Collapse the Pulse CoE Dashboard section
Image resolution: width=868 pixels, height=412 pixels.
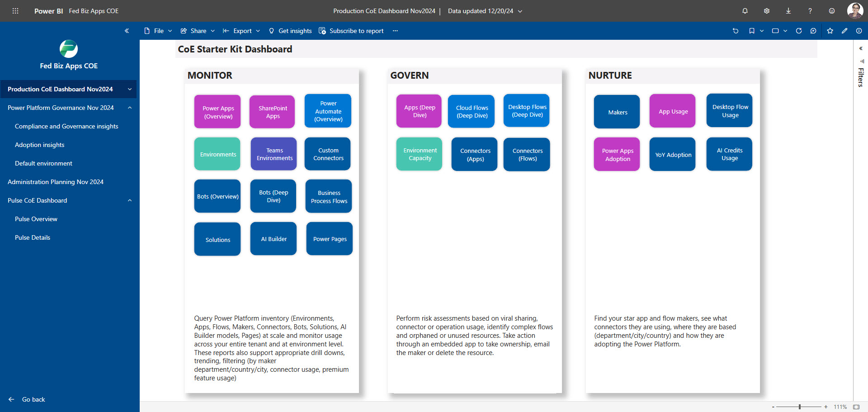130,200
